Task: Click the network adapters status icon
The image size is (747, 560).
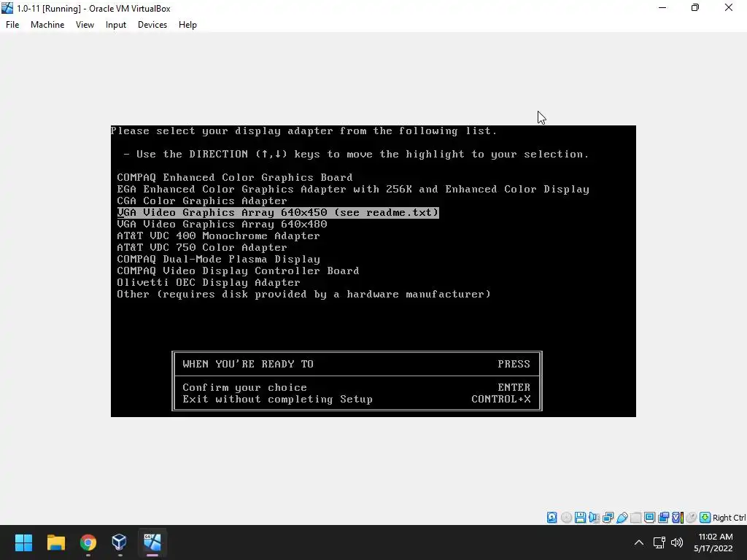Action: [608, 518]
